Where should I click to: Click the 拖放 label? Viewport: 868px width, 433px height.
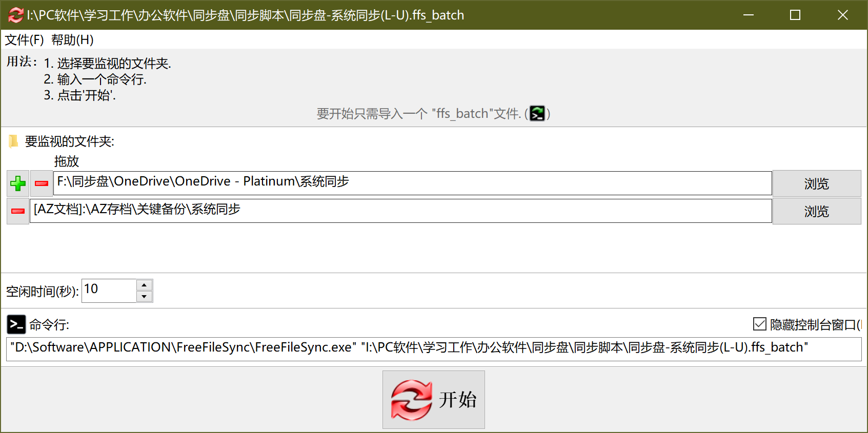pos(67,161)
